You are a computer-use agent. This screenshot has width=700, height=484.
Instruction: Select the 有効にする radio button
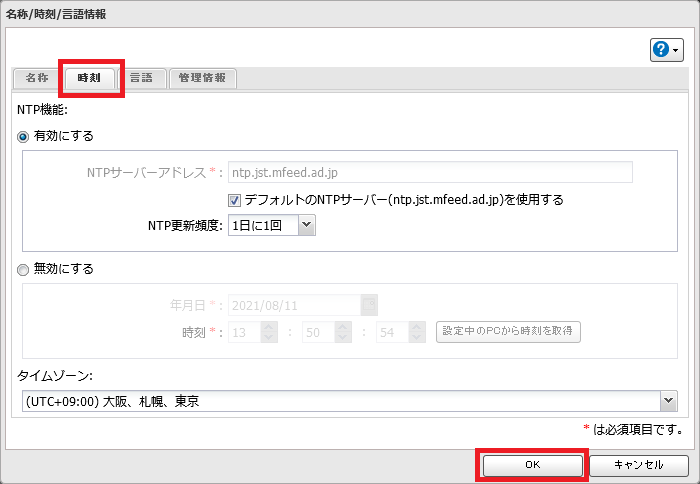coord(24,136)
